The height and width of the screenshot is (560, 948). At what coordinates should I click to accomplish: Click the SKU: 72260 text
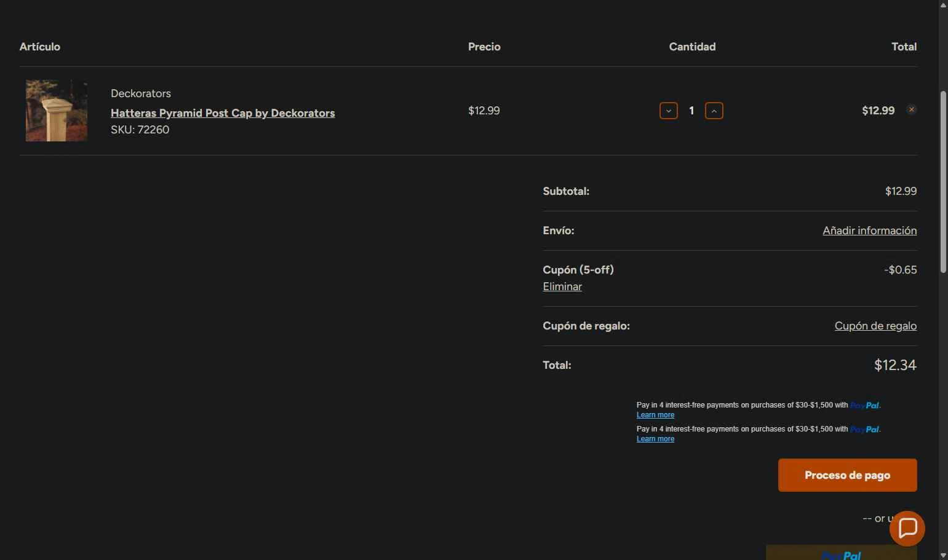(140, 130)
